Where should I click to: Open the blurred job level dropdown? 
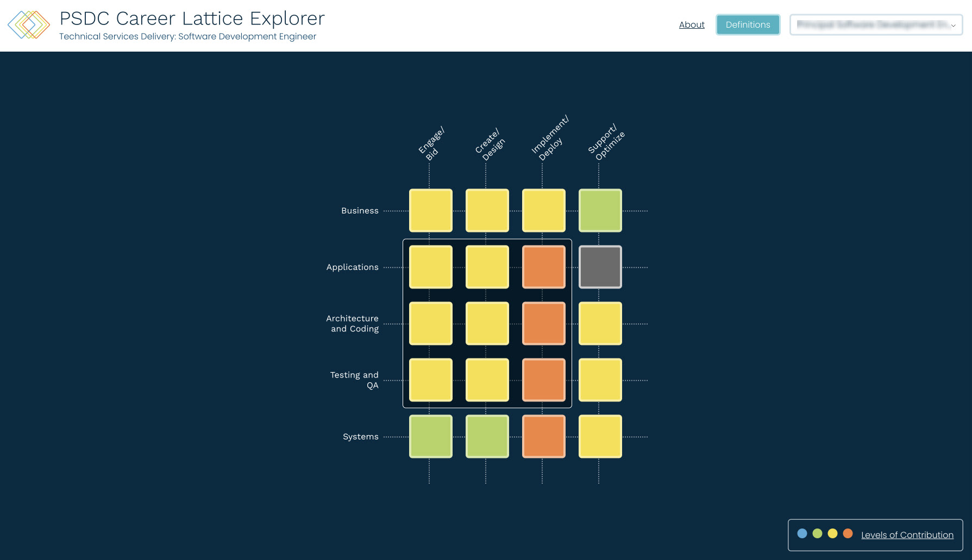click(876, 25)
